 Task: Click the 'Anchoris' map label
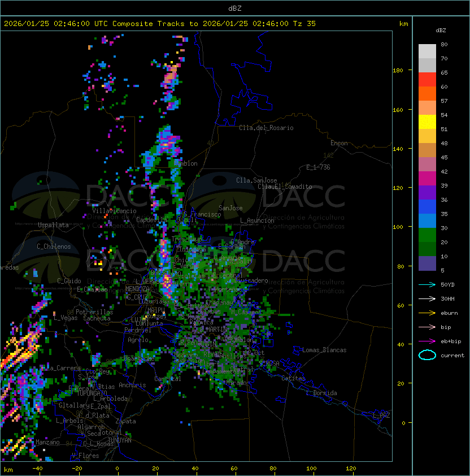tap(132, 385)
